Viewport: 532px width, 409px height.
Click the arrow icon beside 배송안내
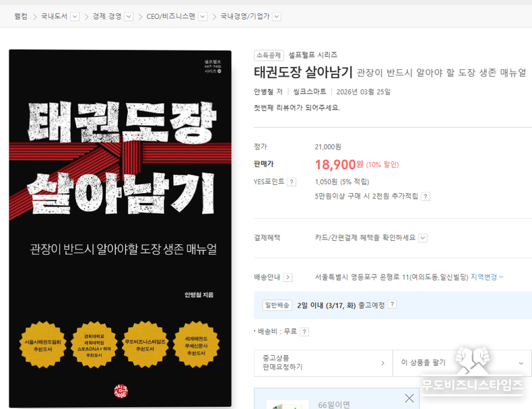[288, 277]
